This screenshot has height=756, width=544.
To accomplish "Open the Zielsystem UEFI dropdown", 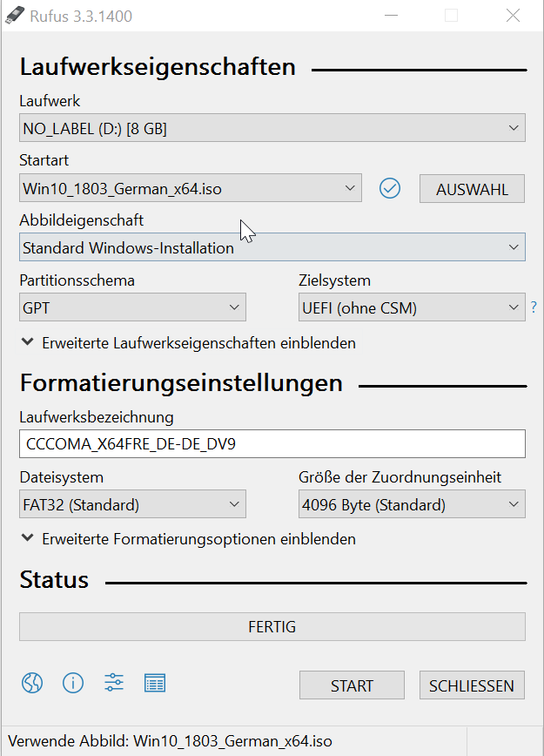I will tap(412, 307).
